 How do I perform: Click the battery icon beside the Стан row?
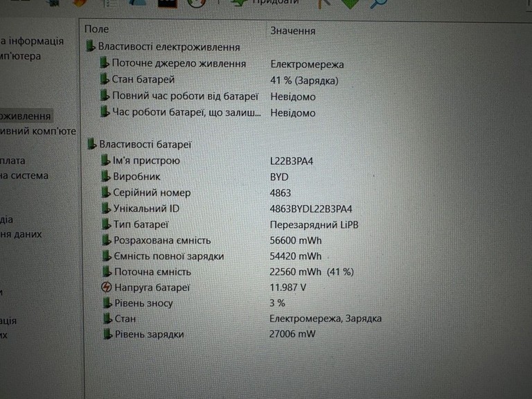coord(107,318)
